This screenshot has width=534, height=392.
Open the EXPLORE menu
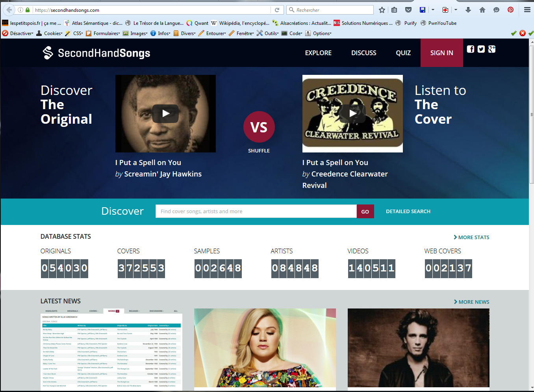(x=318, y=53)
